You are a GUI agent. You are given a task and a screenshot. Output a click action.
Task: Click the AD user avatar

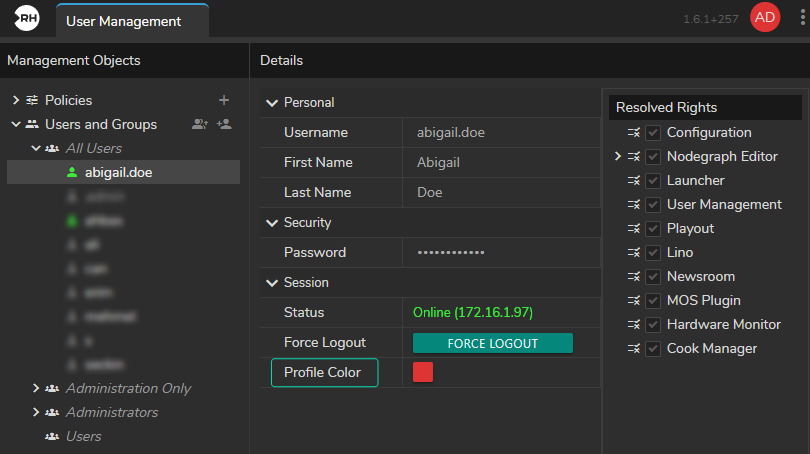pos(765,18)
